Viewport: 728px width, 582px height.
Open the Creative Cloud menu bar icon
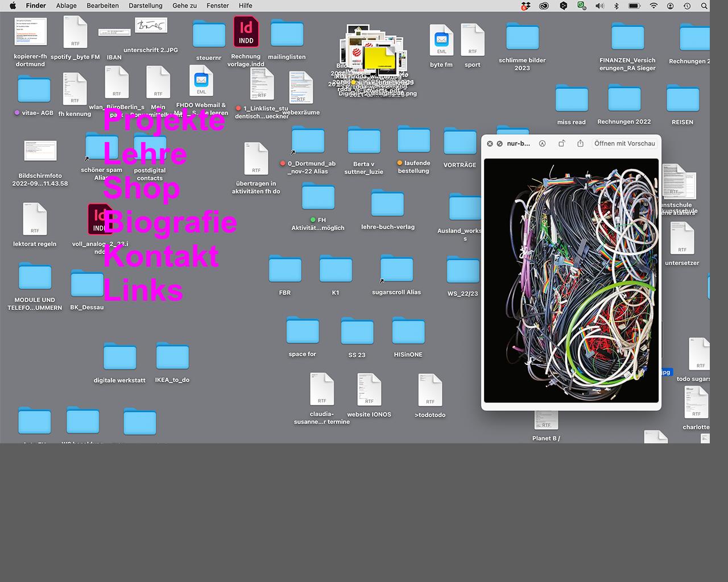coord(544,6)
